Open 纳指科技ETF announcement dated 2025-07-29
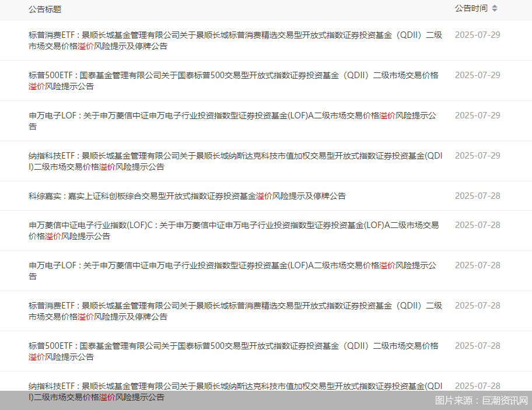The image size is (532, 410). pyautogui.click(x=236, y=162)
